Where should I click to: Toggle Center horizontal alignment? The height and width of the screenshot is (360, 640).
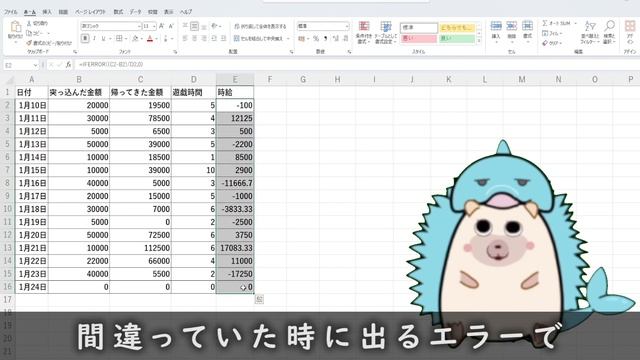[194, 38]
